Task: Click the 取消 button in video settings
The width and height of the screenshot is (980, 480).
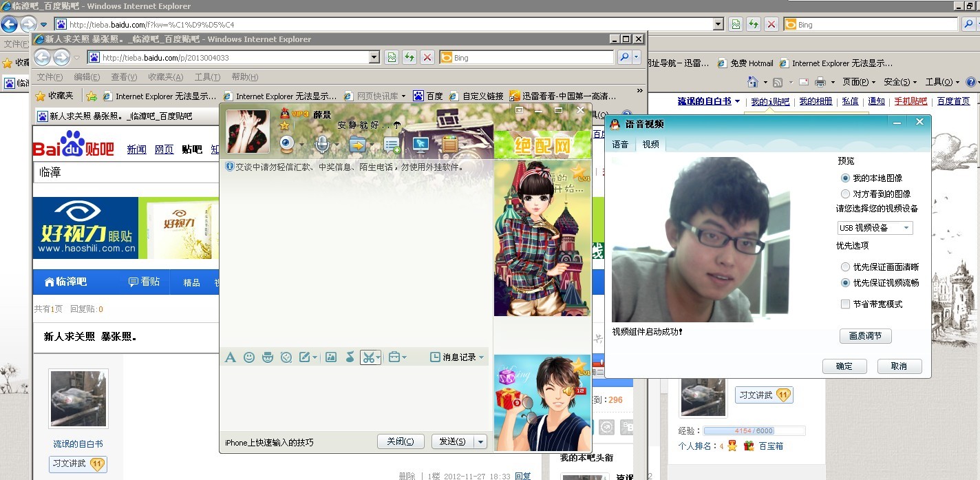Action: [x=899, y=366]
